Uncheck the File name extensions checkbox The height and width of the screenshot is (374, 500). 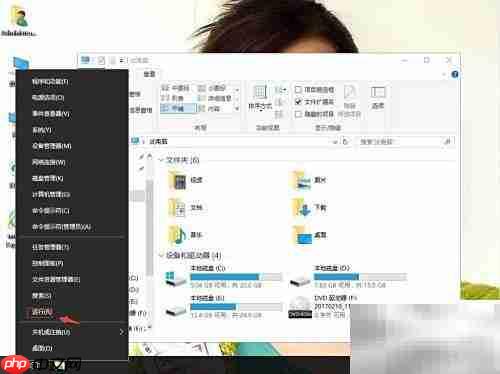(298, 102)
